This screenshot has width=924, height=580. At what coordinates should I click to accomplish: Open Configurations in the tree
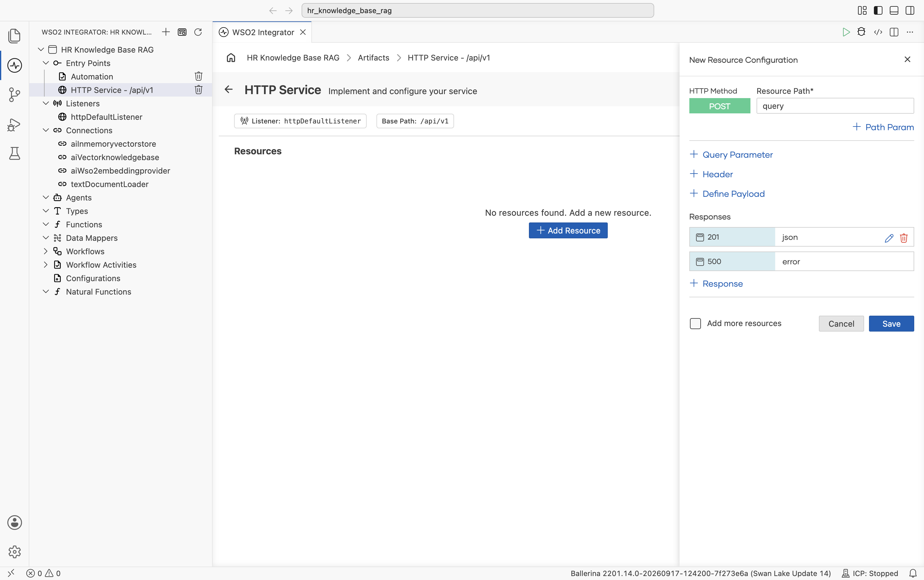click(x=93, y=278)
